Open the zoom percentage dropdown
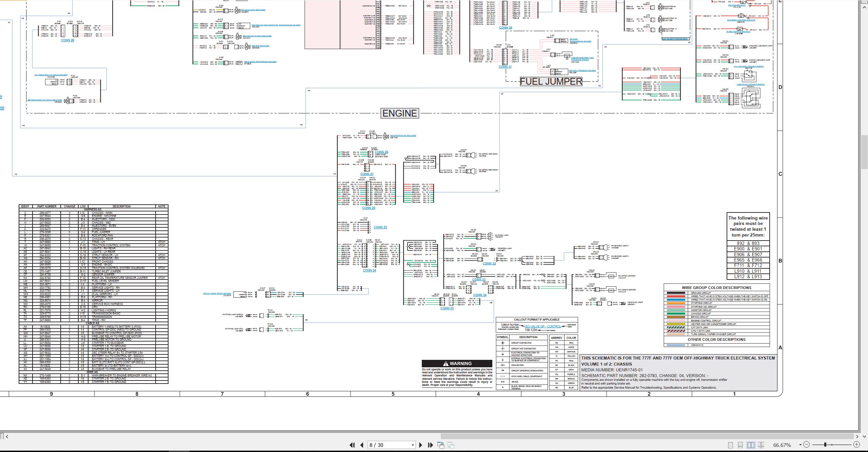Image resolution: width=868 pixels, height=452 pixels. pos(800,445)
